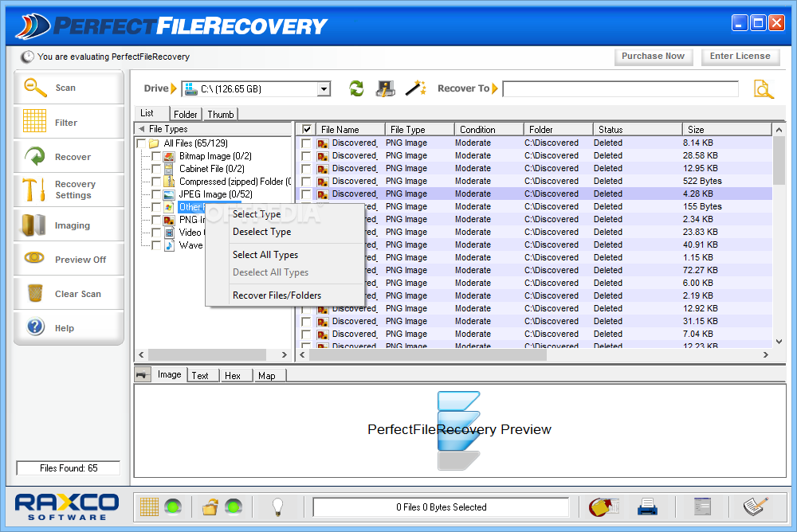Check the Wave type checkbox
Screen dimensions: 797x532
[156, 245]
